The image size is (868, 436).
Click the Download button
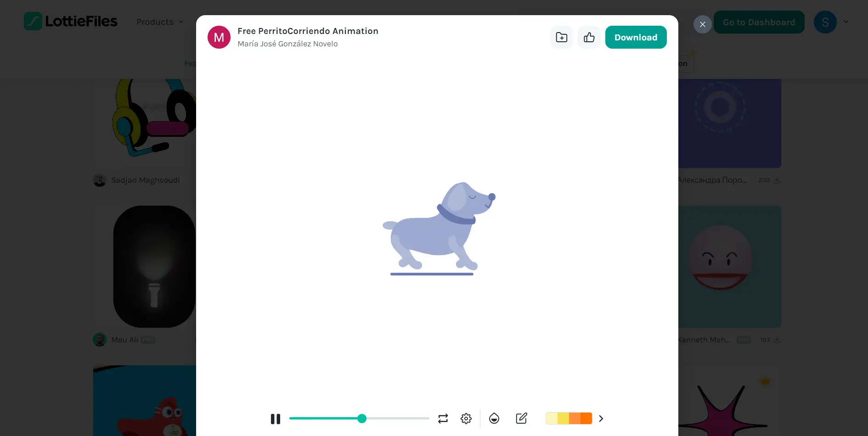pyautogui.click(x=636, y=37)
